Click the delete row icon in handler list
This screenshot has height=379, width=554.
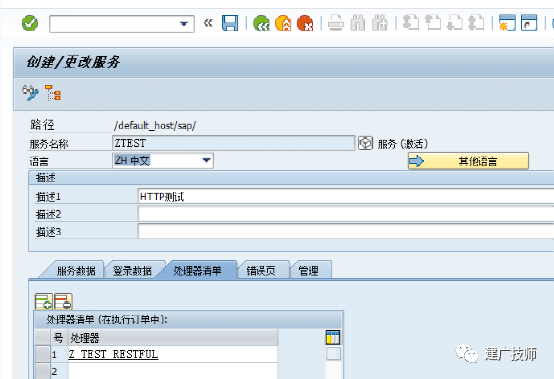pos(64,301)
